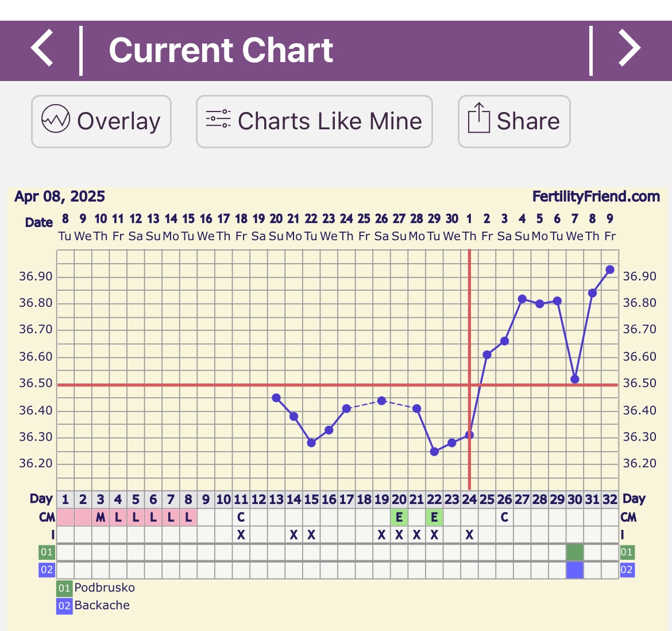
Task: Click the lowest temperature point on day 22
Action: (434, 452)
